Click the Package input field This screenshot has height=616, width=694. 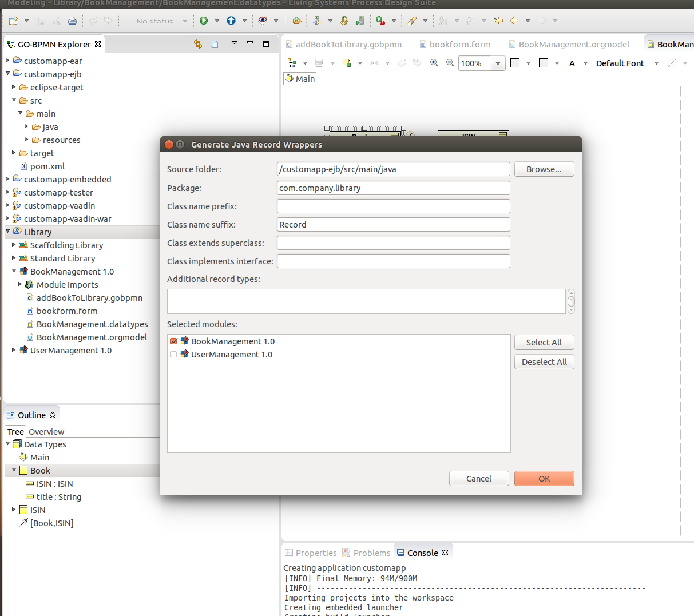tap(394, 188)
